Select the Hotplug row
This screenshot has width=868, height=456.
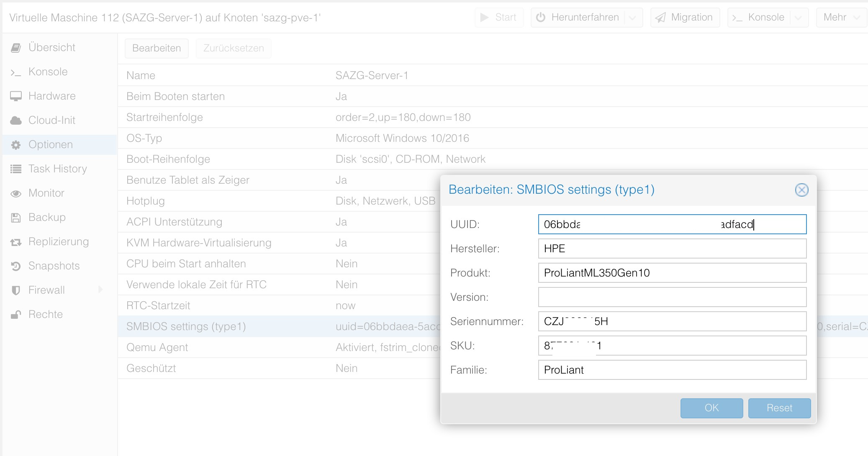pos(279,201)
